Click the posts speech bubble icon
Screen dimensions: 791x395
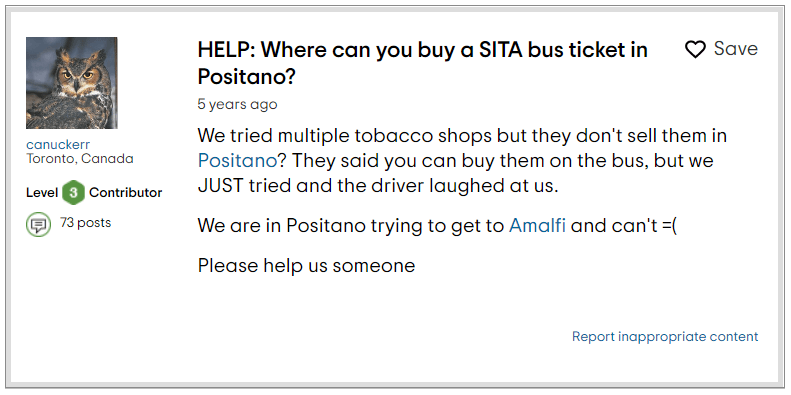click(38, 224)
